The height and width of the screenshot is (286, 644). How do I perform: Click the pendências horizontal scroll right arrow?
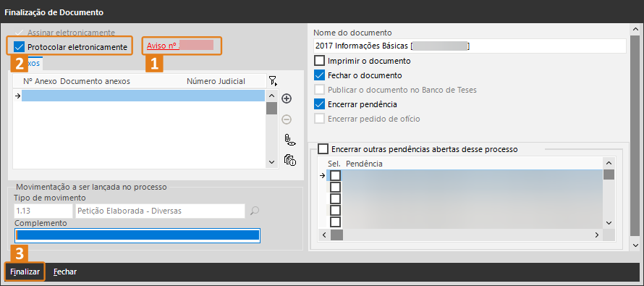click(597, 235)
